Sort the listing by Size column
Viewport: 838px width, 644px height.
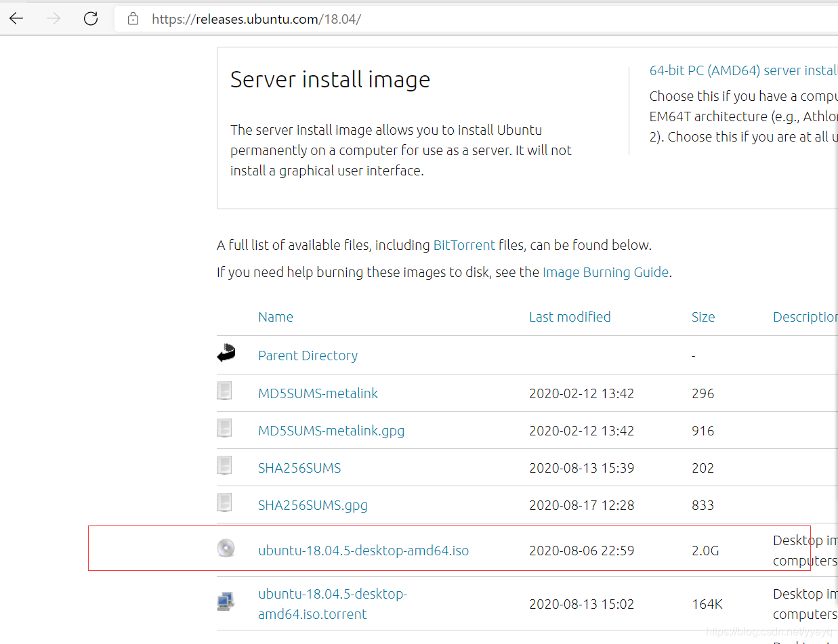(703, 317)
